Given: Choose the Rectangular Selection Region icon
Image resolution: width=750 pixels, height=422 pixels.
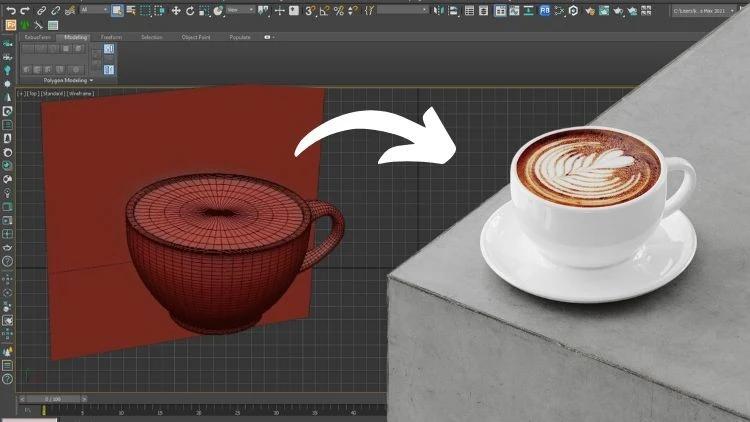Looking at the screenshot, I should point(145,10).
